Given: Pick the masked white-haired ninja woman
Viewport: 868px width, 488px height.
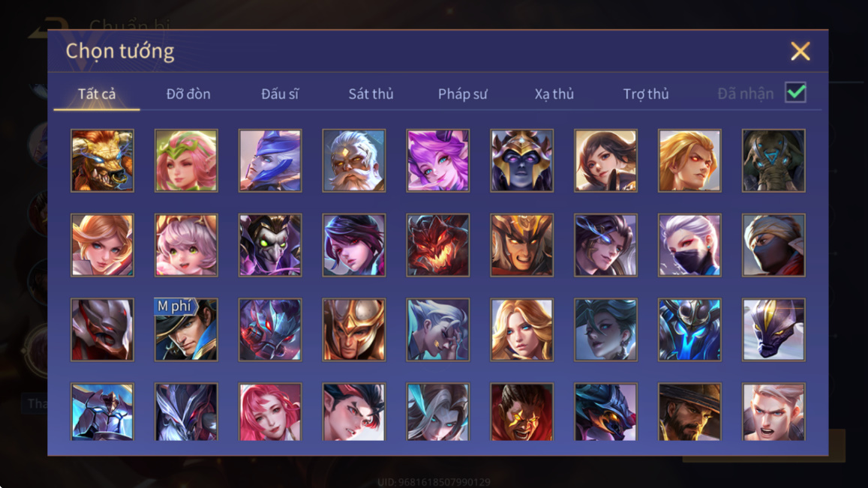Looking at the screenshot, I should (x=689, y=245).
